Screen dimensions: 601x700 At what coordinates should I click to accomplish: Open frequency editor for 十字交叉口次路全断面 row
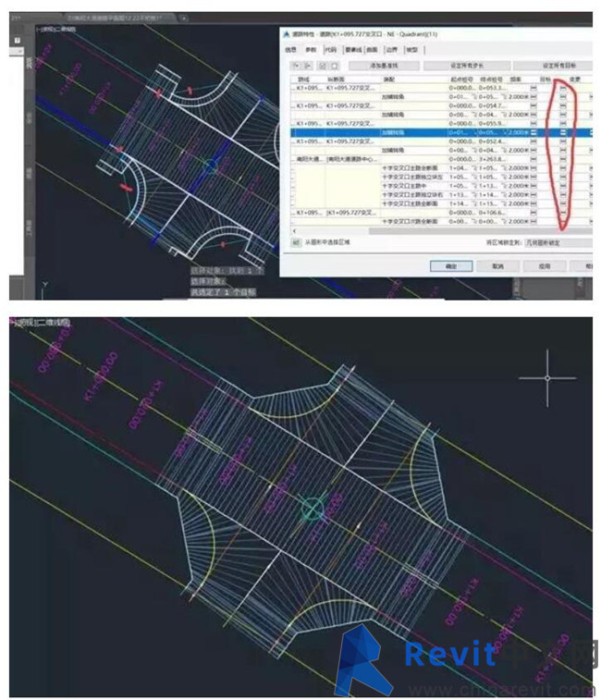534,221
